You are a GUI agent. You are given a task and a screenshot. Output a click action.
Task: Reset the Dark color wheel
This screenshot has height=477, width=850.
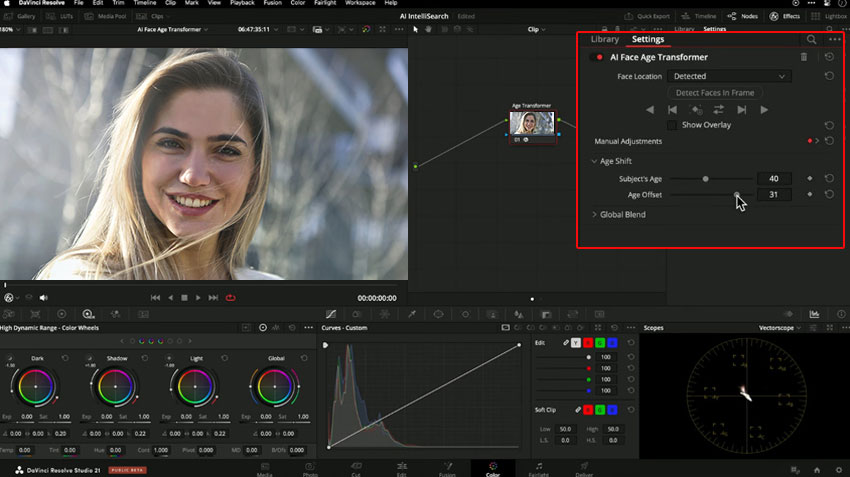pos(65,358)
